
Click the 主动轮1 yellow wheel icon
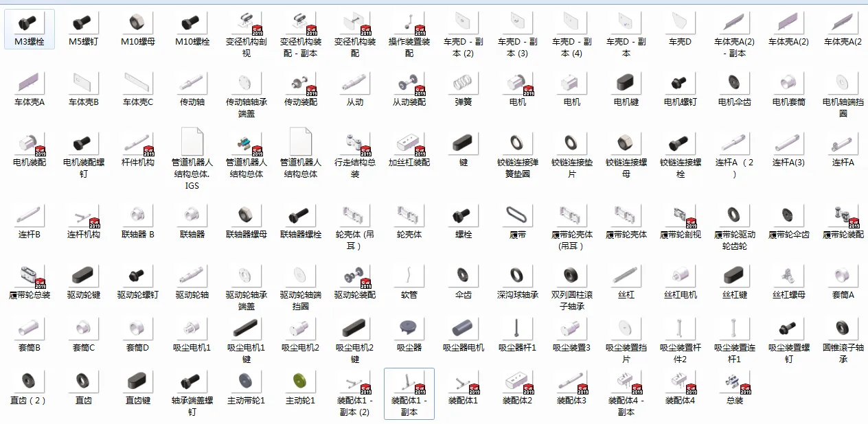tap(301, 380)
